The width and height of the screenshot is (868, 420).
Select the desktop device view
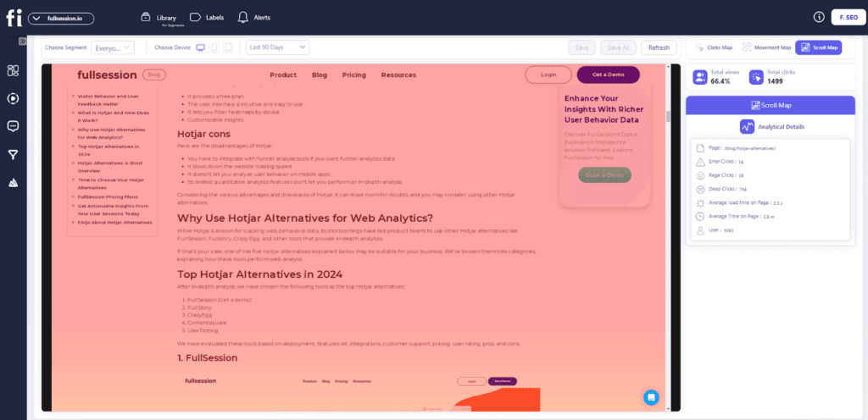click(x=200, y=47)
